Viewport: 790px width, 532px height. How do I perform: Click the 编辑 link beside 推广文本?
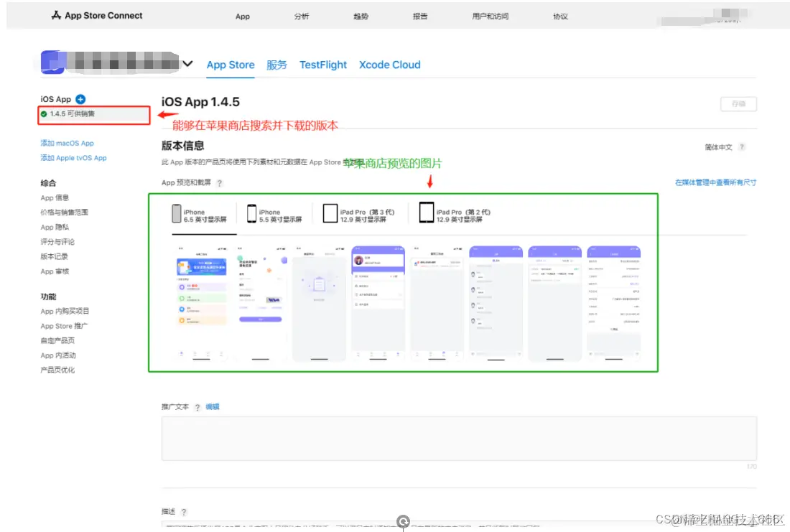(212, 406)
